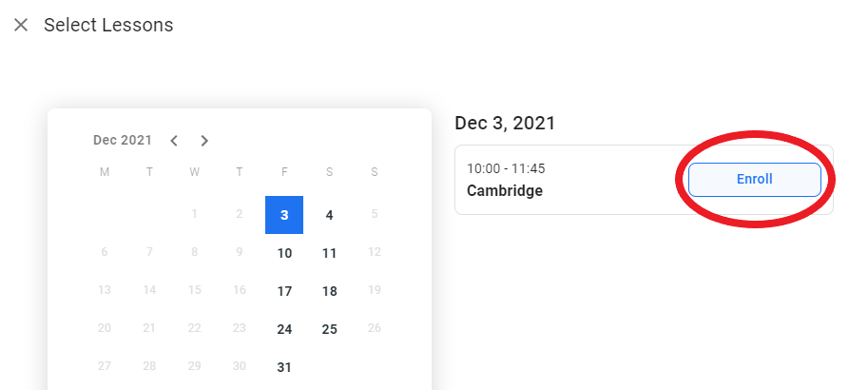Pick December 11 on the calendar
This screenshot has height=390, width=868.
(x=329, y=253)
